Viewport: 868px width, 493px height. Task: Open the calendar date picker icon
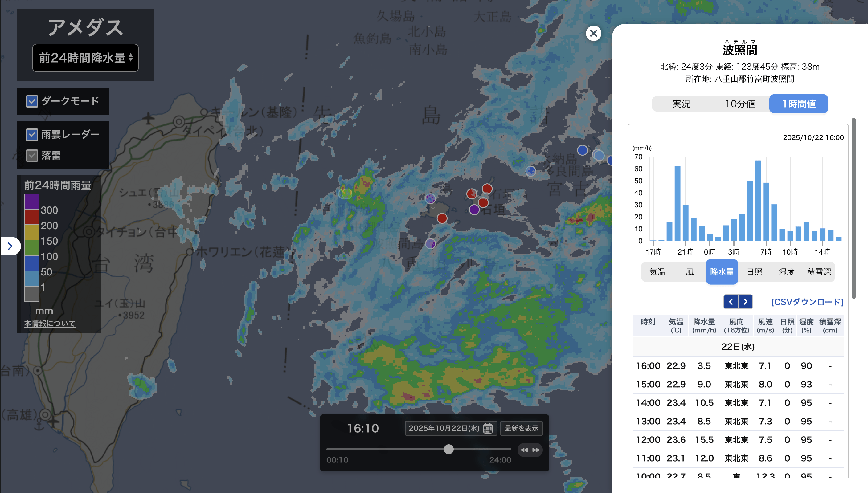click(488, 428)
